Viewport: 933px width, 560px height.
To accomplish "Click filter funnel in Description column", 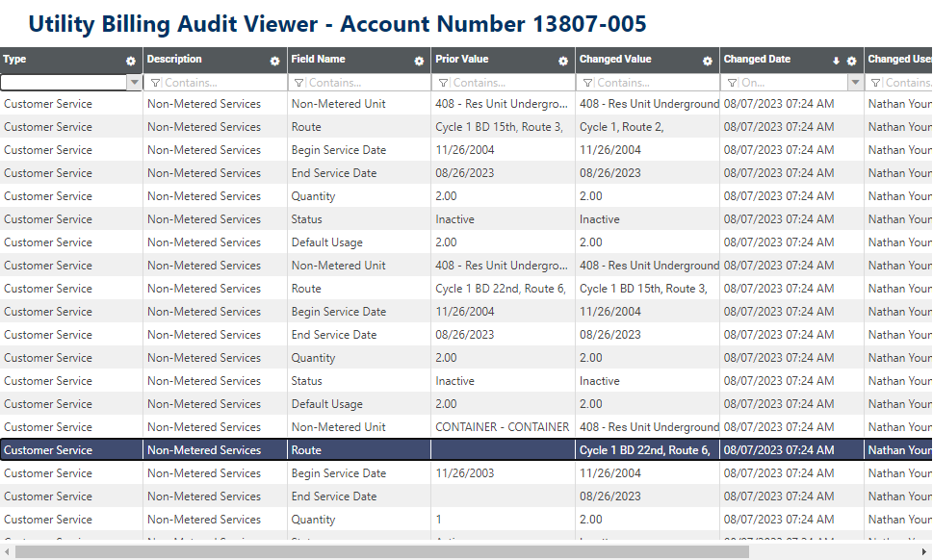I will (155, 83).
